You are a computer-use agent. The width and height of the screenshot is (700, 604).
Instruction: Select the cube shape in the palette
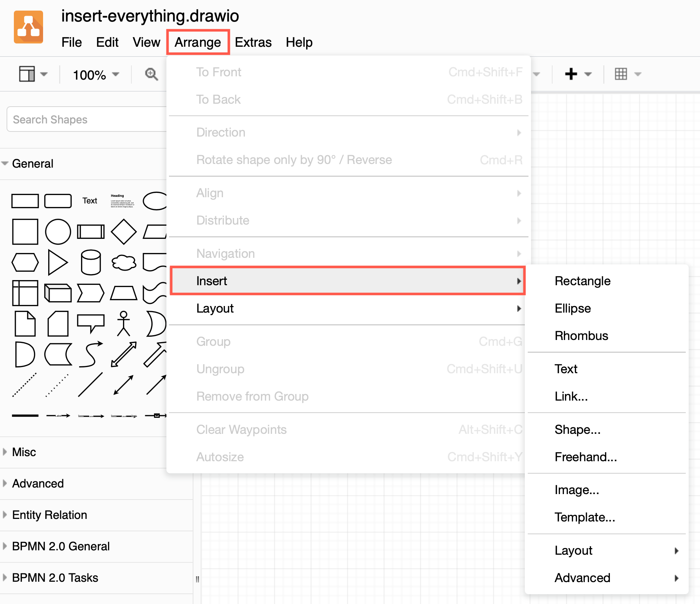(58, 292)
